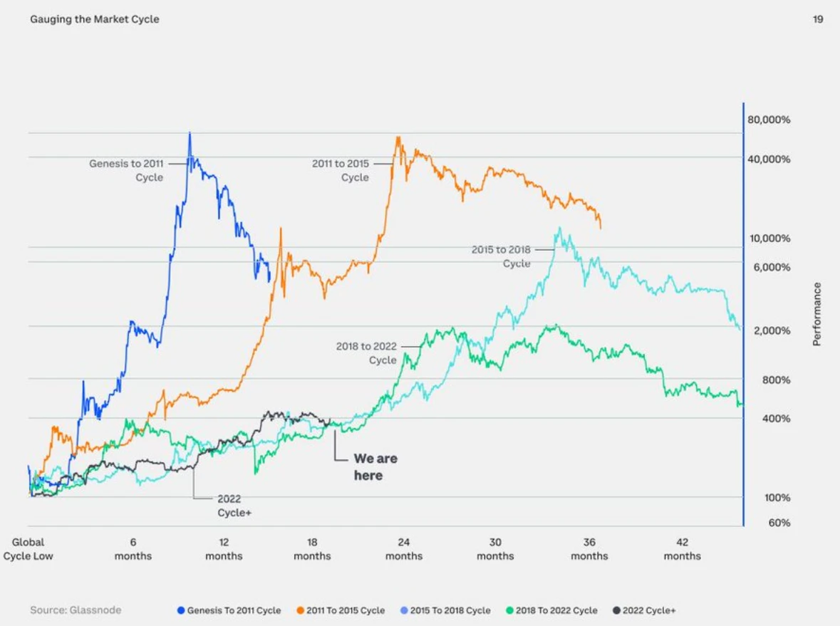
Task: Click the page number 19
Action: 818,19
